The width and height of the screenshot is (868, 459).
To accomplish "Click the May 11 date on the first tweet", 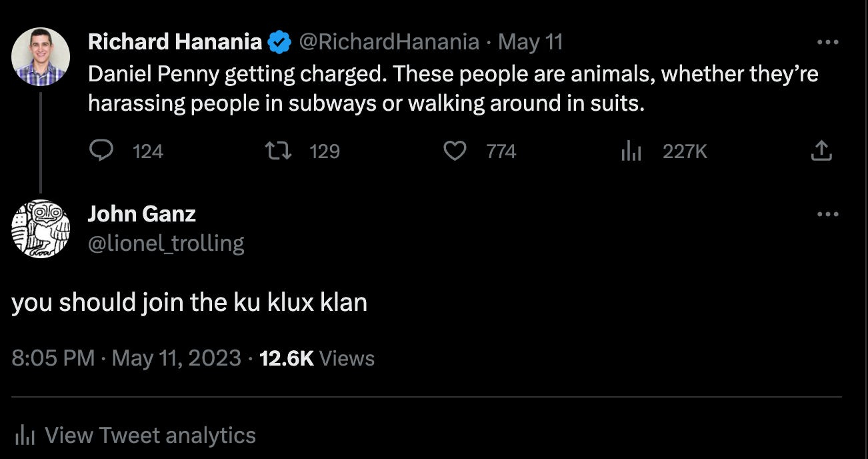I will 531,43.
